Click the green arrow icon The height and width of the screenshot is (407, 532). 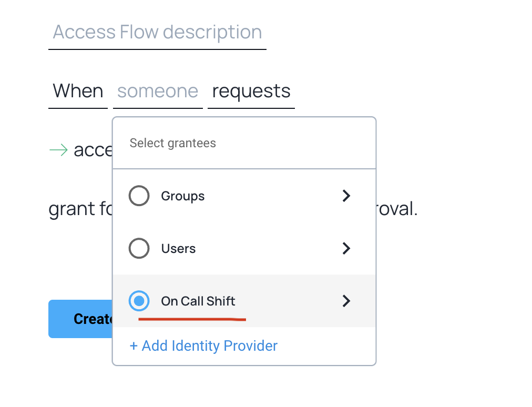(58, 150)
